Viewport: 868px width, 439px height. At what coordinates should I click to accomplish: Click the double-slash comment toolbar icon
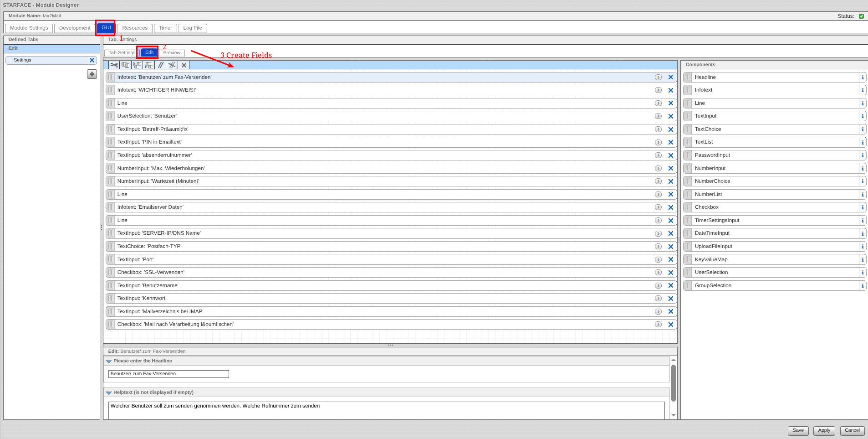tap(161, 65)
